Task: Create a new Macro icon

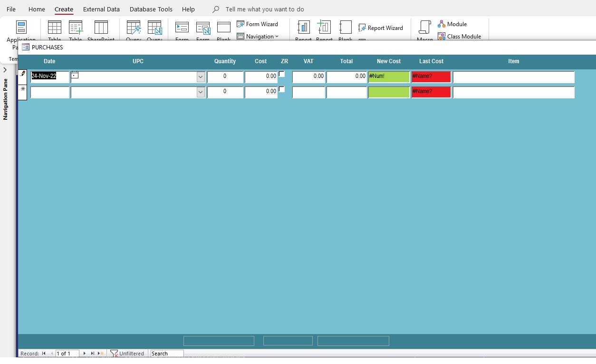Action: point(425,27)
